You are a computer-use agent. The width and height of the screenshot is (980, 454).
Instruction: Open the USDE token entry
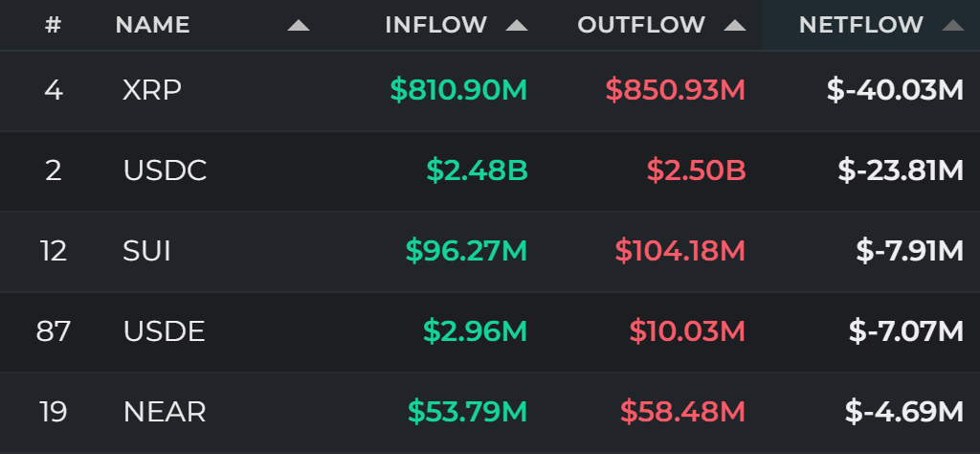(x=165, y=331)
